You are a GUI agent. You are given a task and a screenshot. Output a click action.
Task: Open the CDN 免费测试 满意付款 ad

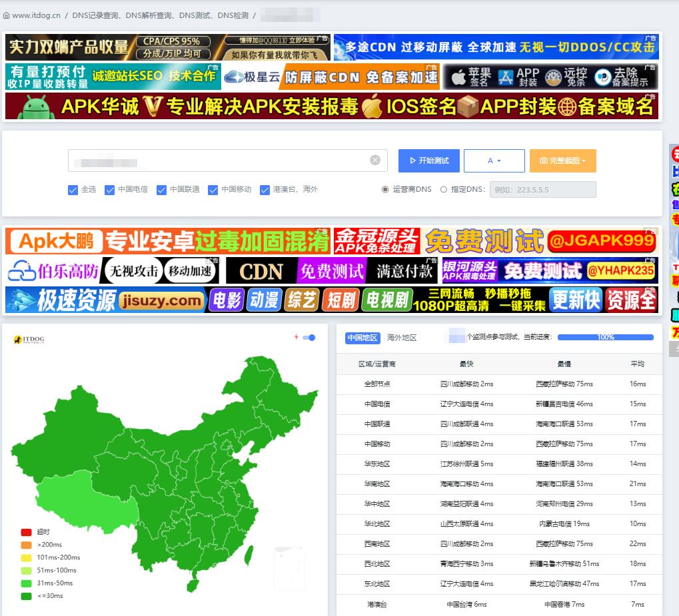pos(332,270)
